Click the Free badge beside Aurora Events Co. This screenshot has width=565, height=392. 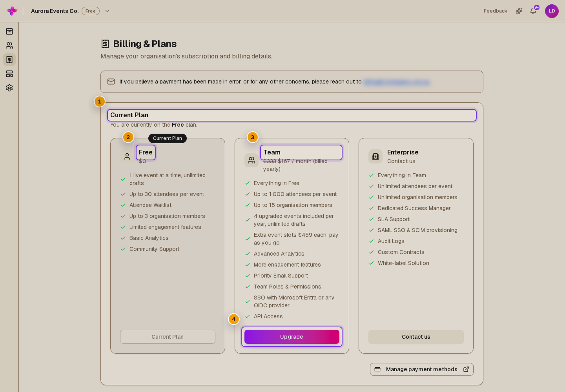coord(91,11)
